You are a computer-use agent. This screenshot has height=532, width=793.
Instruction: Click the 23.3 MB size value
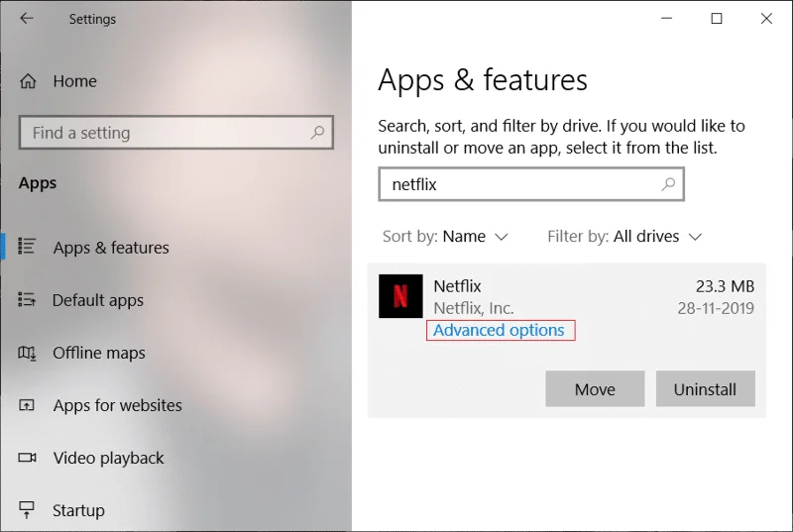click(725, 286)
